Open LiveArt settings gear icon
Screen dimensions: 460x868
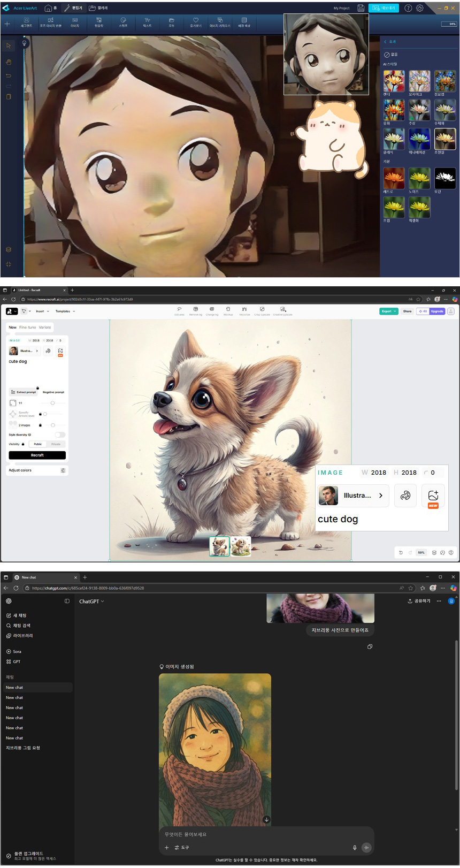[x=420, y=8]
